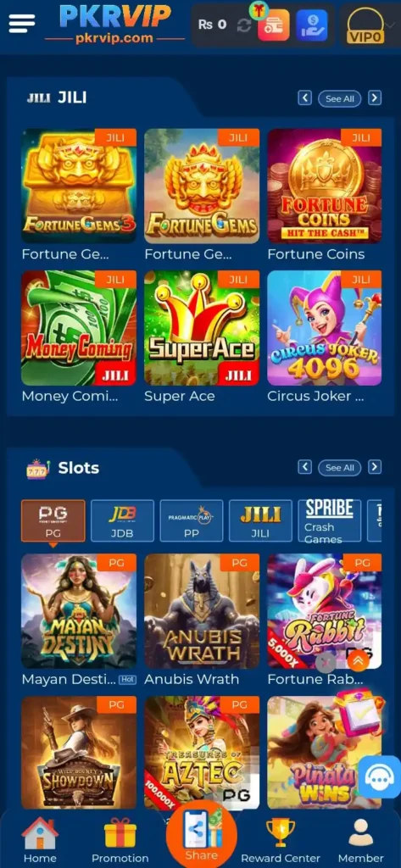See All games in JILI section

(339, 98)
